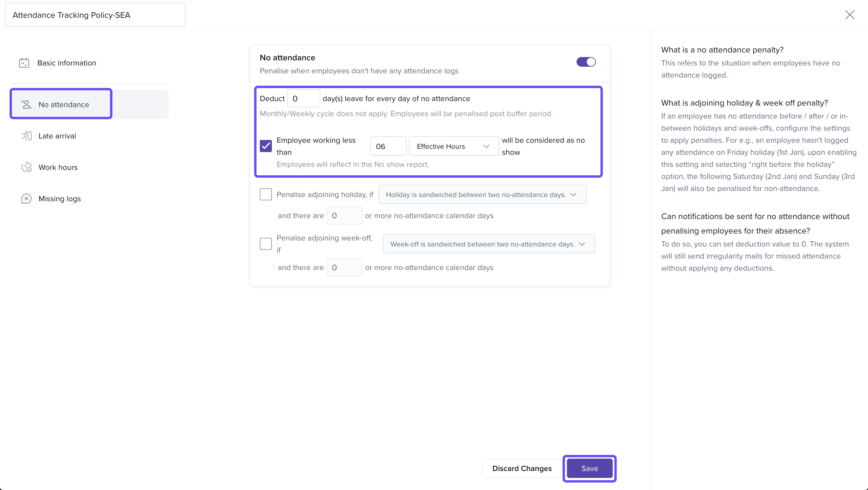The image size is (868, 490).
Task: Enable Penalise adjoining holiday checkbox
Action: (266, 194)
